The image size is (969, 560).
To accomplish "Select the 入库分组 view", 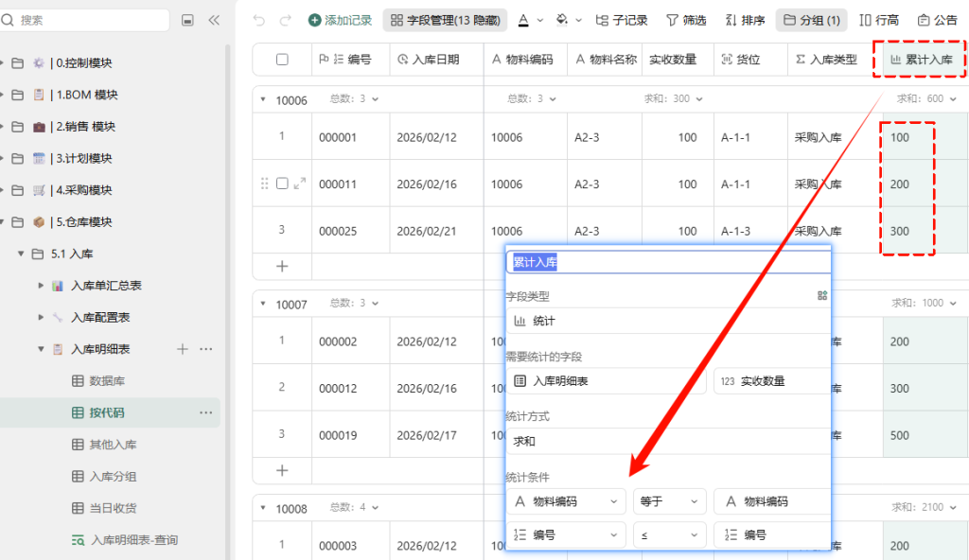I will coord(113,477).
